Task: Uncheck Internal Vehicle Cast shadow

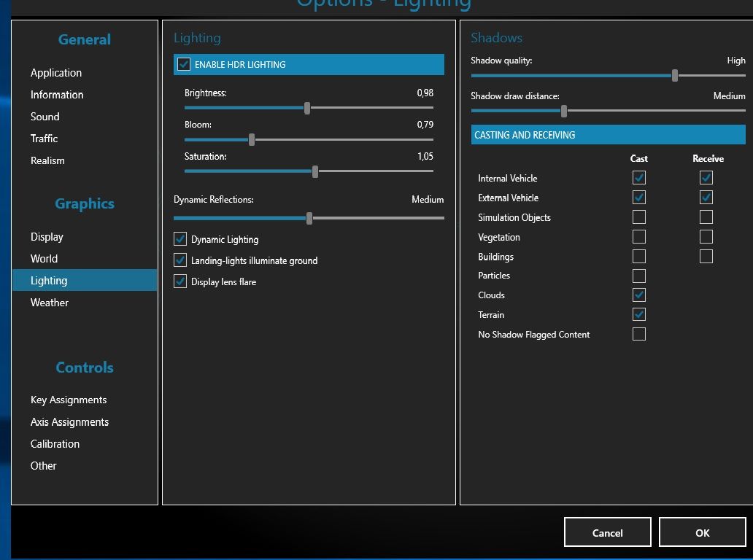Action: click(638, 177)
